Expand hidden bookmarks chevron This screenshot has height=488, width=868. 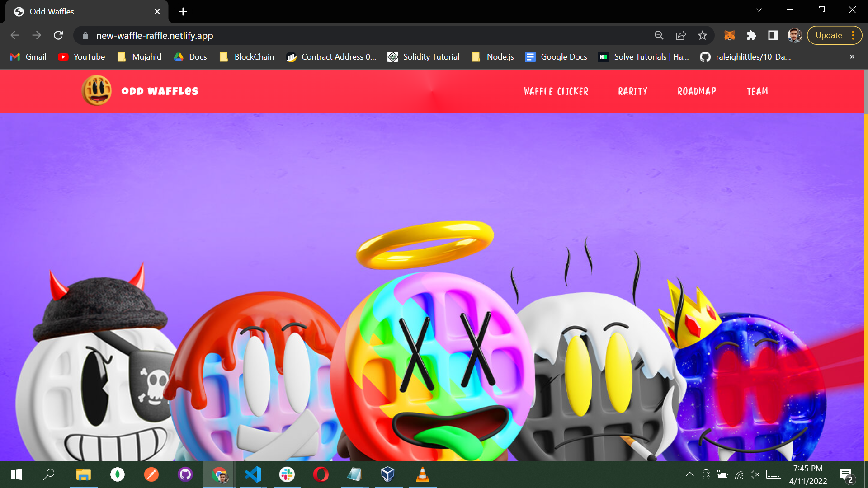[x=852, y=57]
